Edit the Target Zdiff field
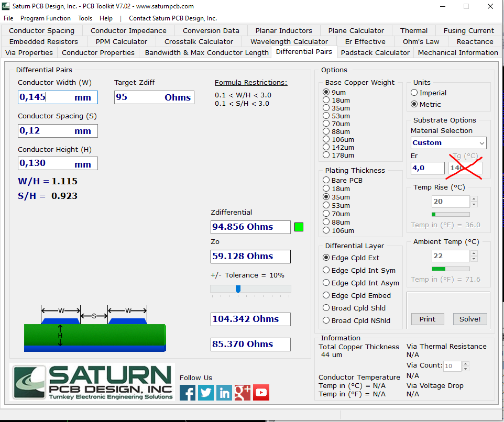The height and width of the screenshot is (422, 504). [x=154, y=97]
